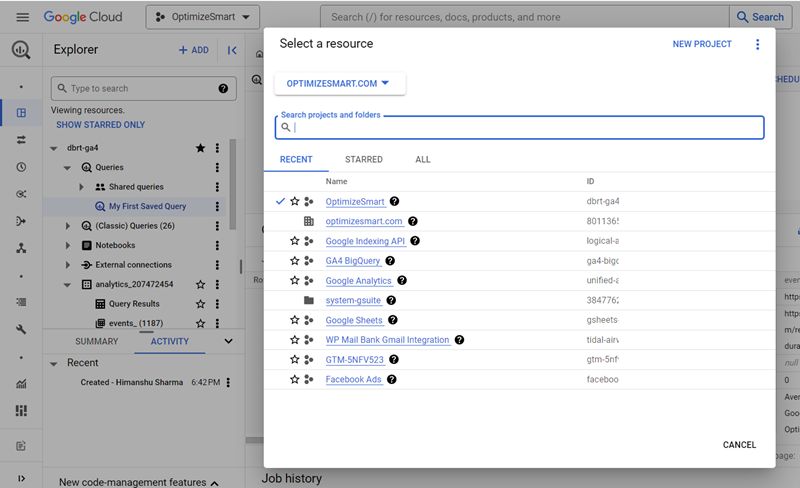Click SHOW STARRED ONLY link

[101, 125]
